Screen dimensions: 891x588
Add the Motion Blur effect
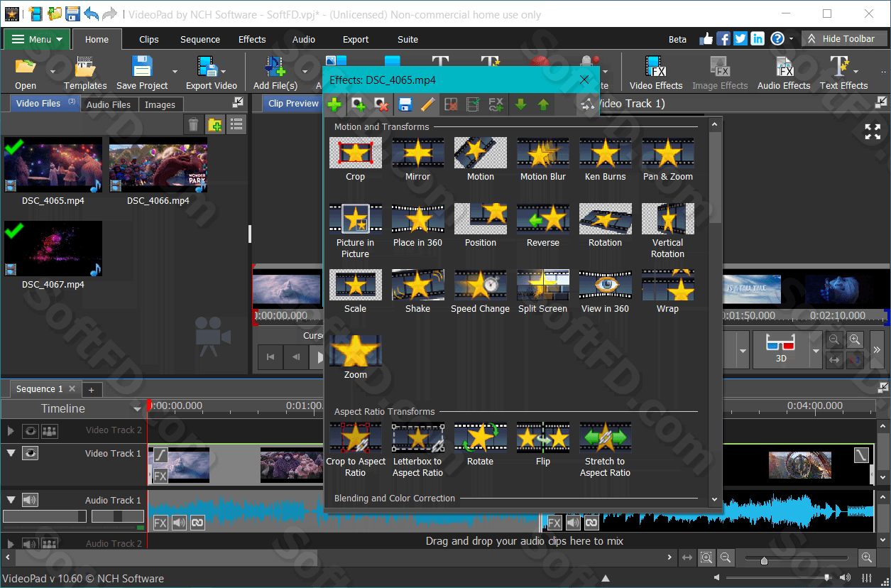click(542, 159)
